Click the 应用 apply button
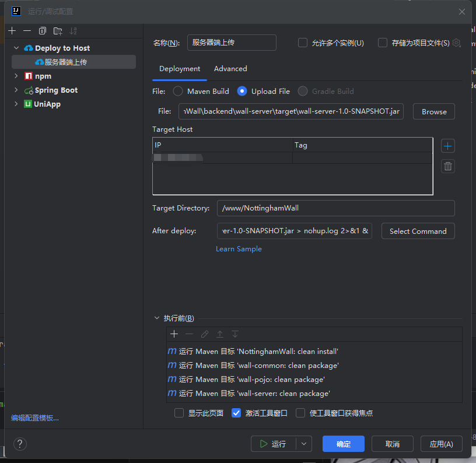The width and height of the screenshot is (476, 463). point(441,444)
